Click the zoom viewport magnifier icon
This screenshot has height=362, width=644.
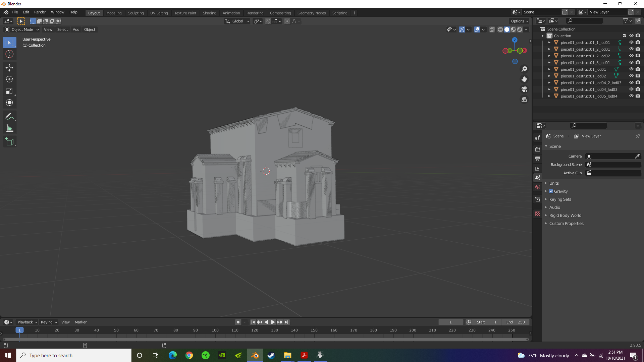(524, 69)
